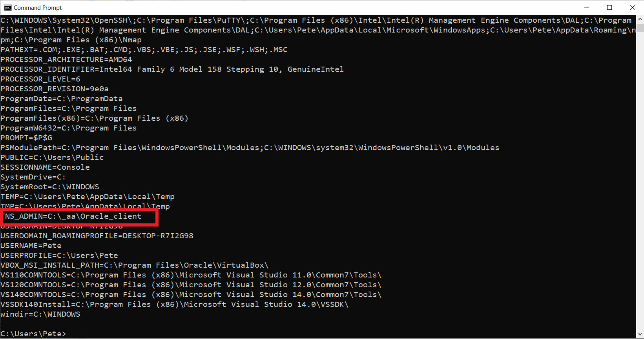Click the highlighted TNS_ADMIN variable line
Screen dimensions: 644x339
[71, 216]
